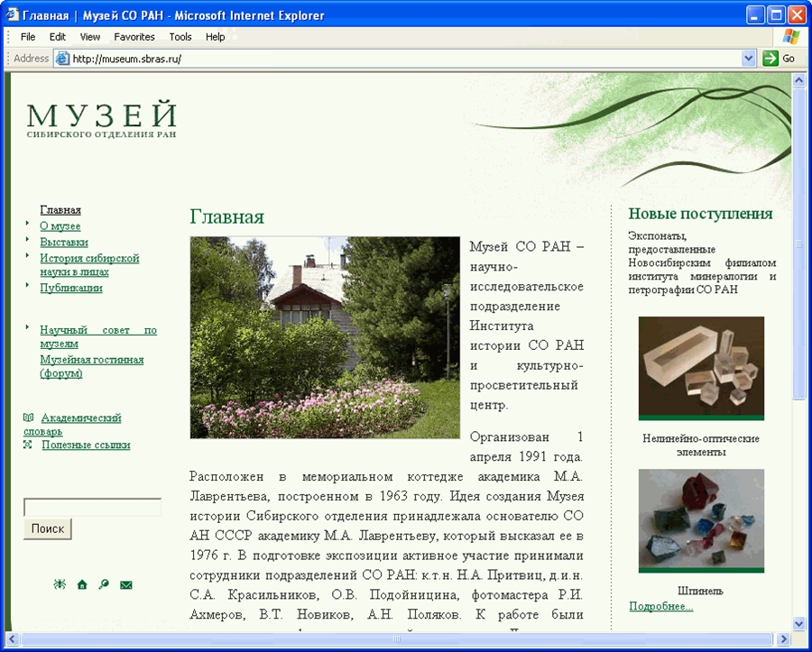Open the Tools menu
Image resolution: width=812 pixels, height=652 pixels.
180,37
